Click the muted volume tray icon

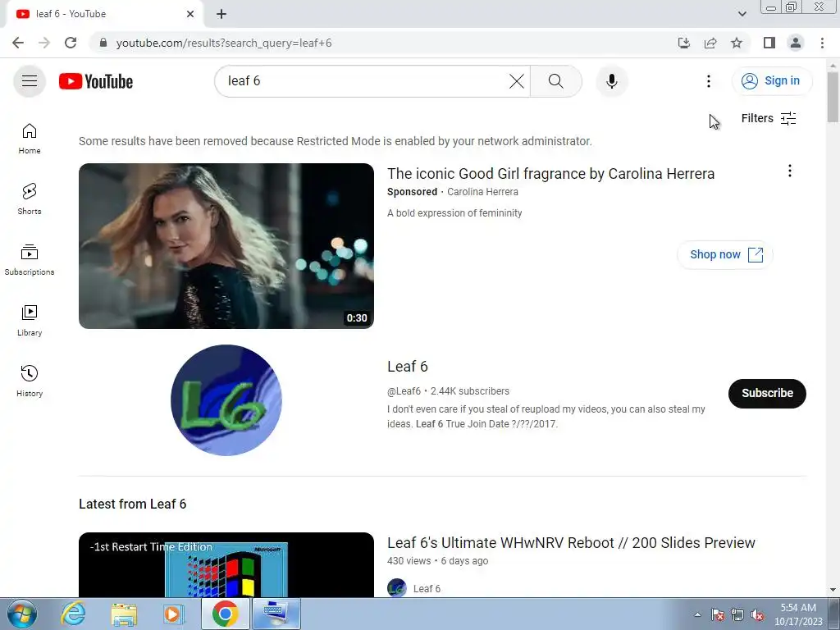pos(757,614)
